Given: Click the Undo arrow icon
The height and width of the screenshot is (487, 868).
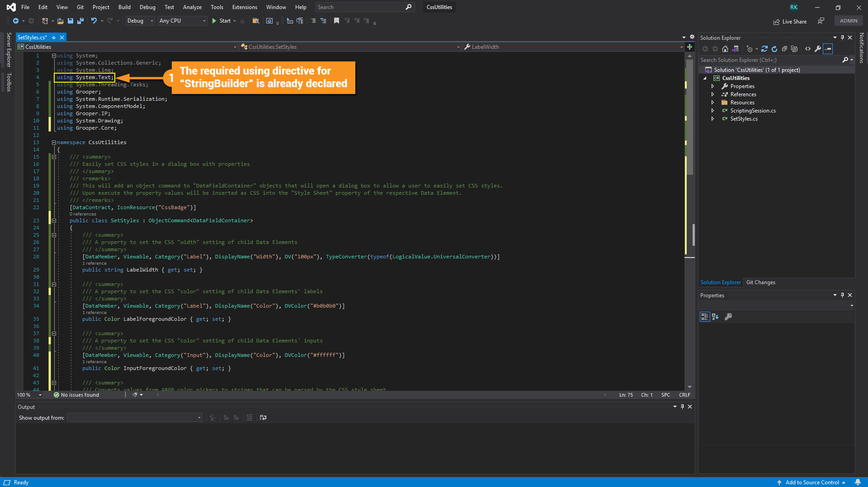Looking at the screenshot, I should 94,21.
